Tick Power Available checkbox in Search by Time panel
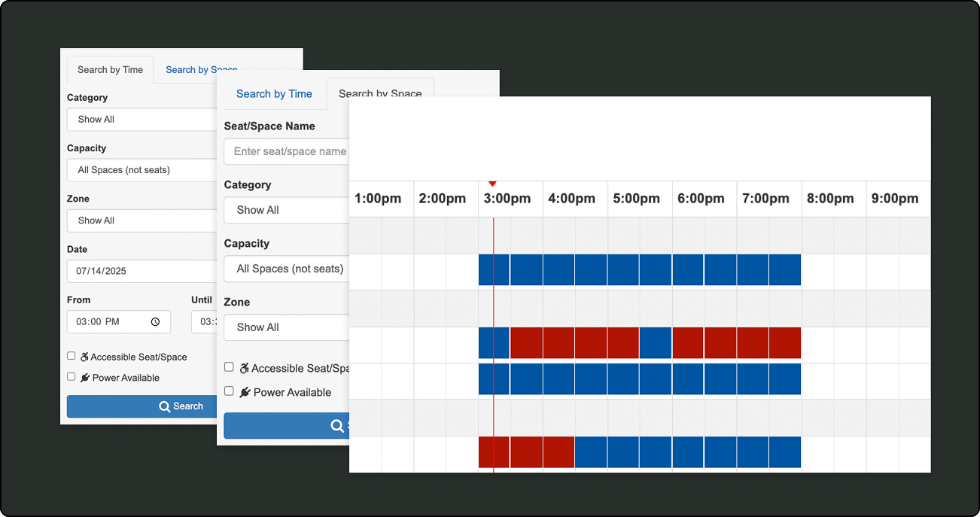Viewport: 980px width, 517px height. (x=72, y=376)
